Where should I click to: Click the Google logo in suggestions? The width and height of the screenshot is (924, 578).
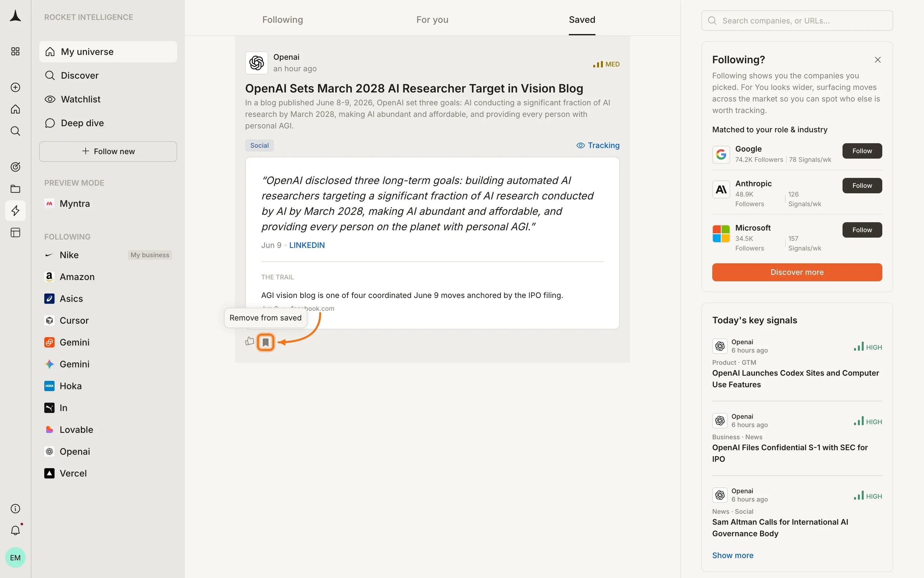click(x=721, y=154)
